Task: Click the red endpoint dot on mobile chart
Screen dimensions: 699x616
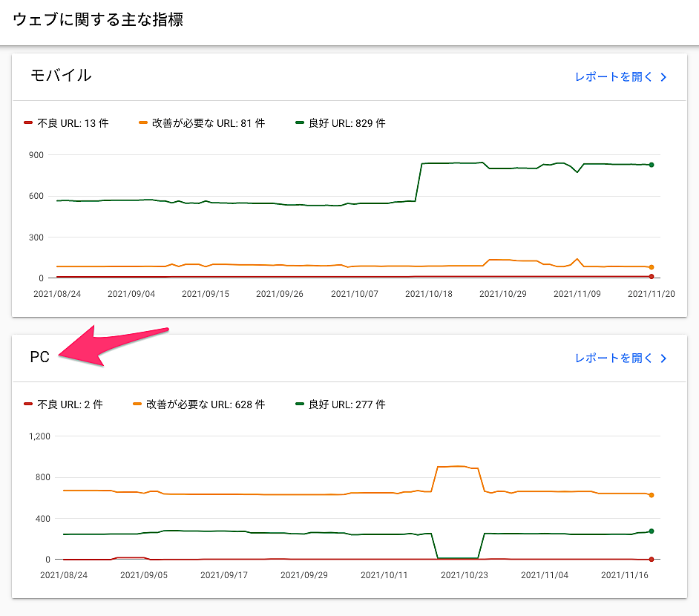Action: coord(652,277)
